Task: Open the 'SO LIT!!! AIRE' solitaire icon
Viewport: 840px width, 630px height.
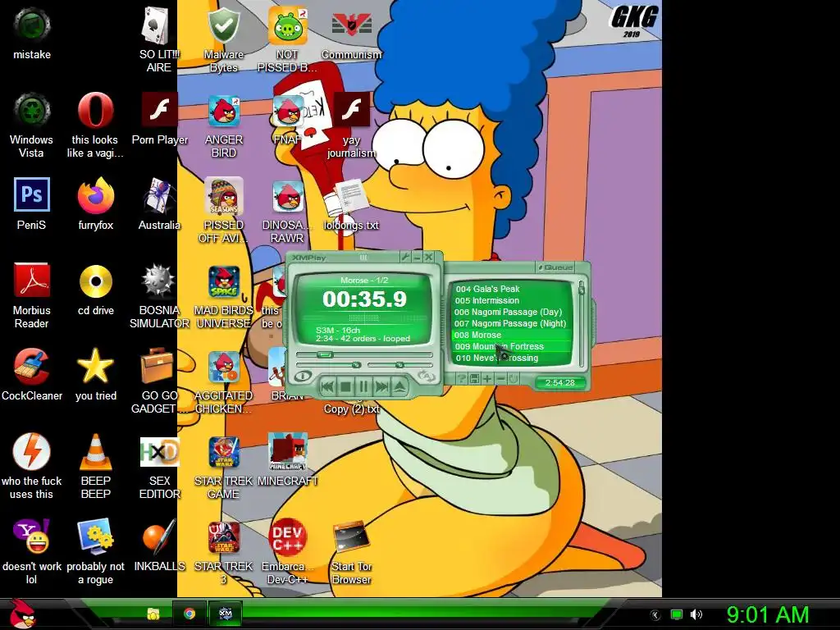Action: [x=159, y=39]
